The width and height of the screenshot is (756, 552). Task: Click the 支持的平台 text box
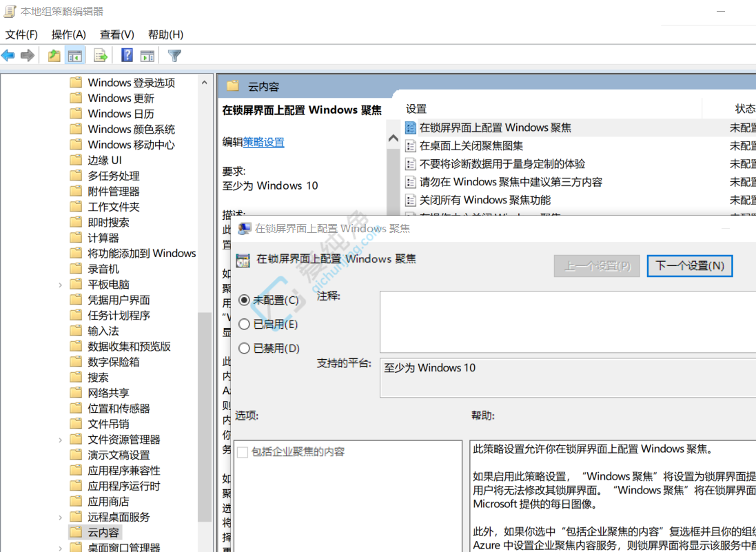click(x=567, y=378)
